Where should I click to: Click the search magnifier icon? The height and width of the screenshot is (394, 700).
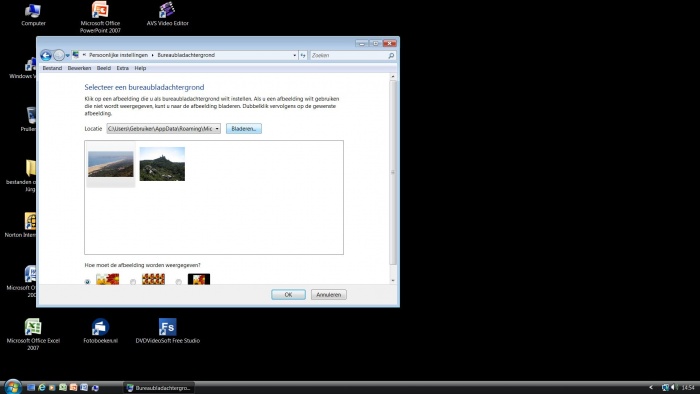391,55
